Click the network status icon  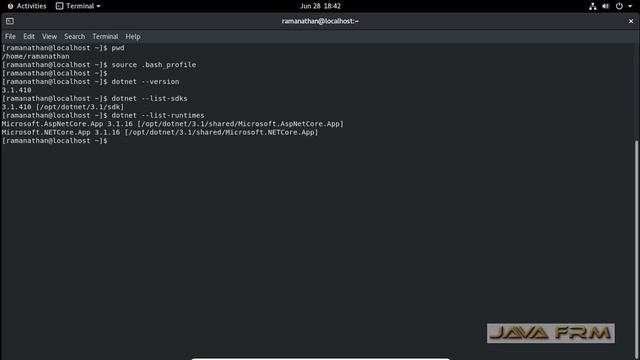[593, 6]
